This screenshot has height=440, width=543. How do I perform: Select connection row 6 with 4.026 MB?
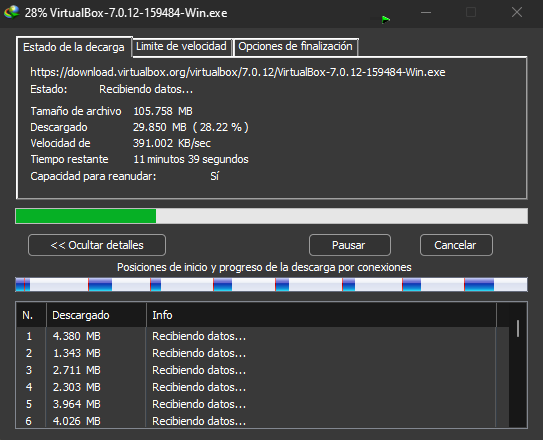click(x=256, y=421)
